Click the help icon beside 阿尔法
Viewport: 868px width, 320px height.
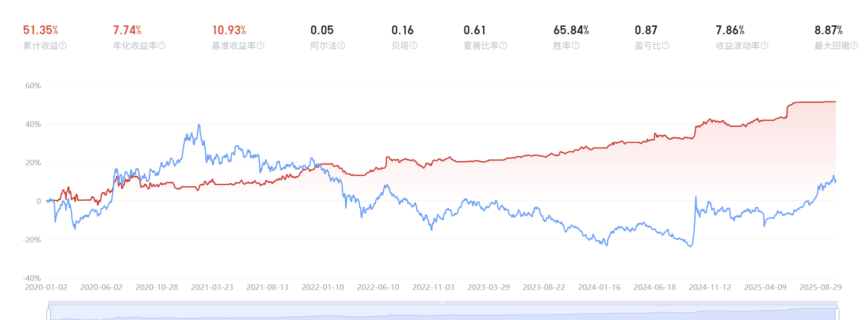click(x=341, y=46)
